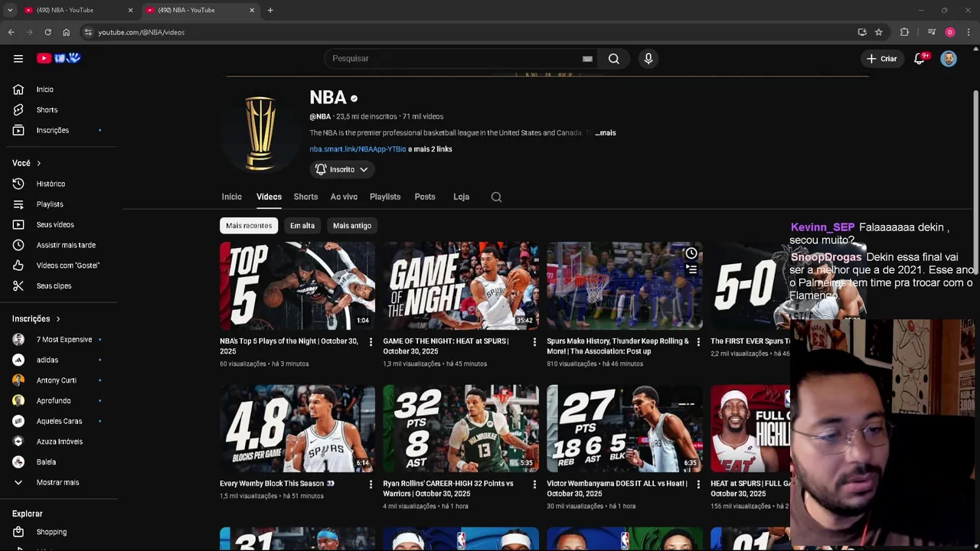This screenshot has height=551, width=980.
Task: Click the Pesquisar search field
Action: pos(456,58)
